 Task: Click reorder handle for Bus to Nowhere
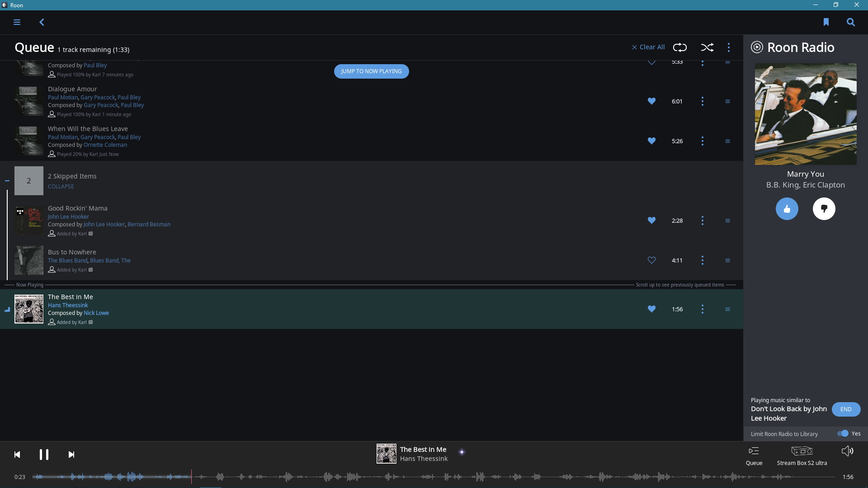(727, 260)
